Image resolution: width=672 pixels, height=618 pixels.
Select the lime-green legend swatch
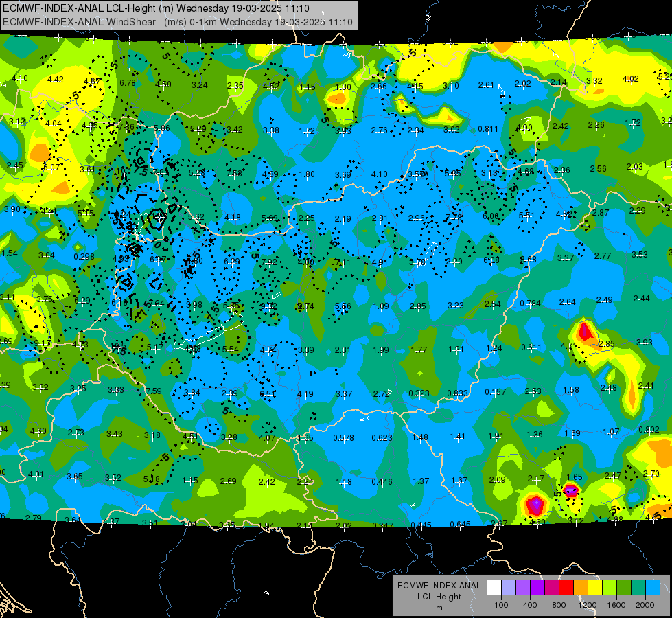[610, 588]
